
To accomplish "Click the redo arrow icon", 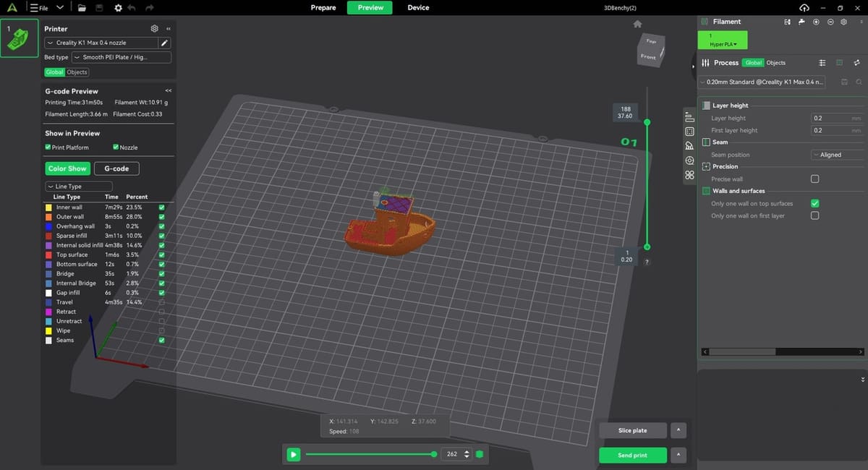I will pyautogui.click(x=149, y=8).
